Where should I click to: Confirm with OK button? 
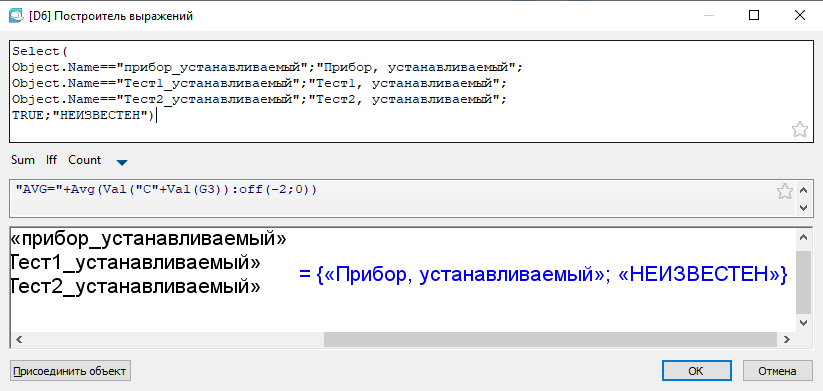pyautogui.click(x=696, y=371)
